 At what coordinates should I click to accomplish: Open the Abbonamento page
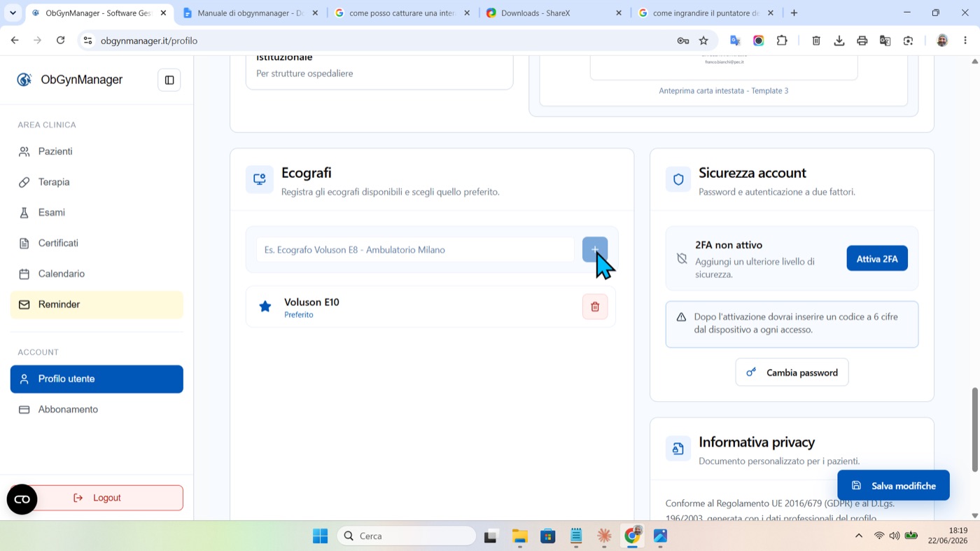click(97, 410)
